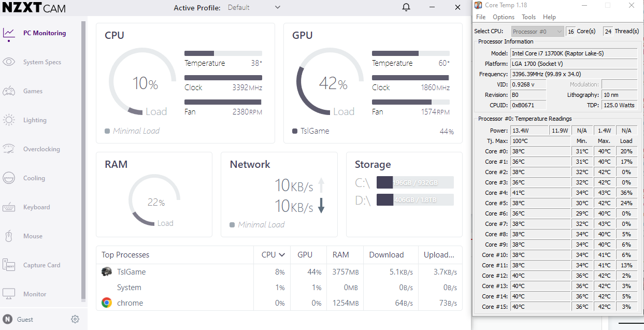
Task: Click Core #15 row label
Action: (x=495, y=307)
